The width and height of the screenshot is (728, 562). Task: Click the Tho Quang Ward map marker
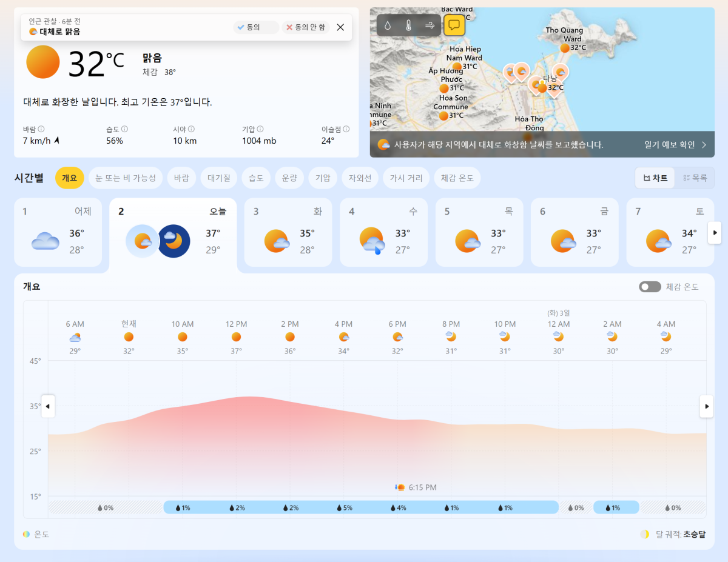565,47
